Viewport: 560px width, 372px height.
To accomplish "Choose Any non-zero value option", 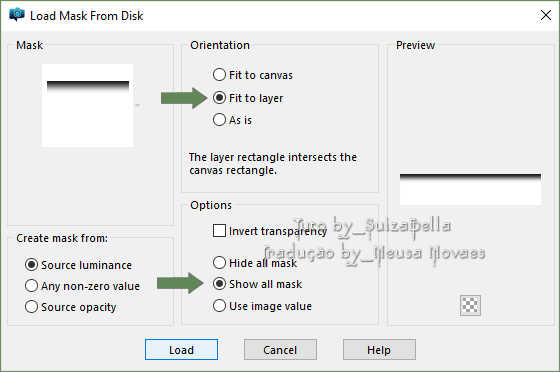I will coord(82,286).
